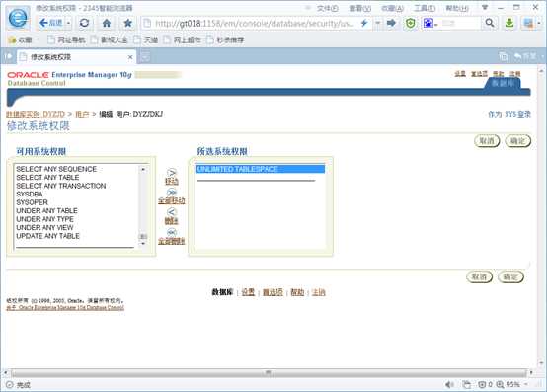
Task: Click the toolbar search box
Action: (459, 24)
